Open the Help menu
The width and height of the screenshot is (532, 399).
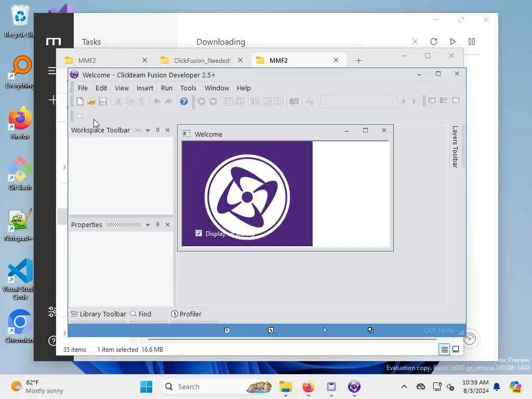pos(244,88)
